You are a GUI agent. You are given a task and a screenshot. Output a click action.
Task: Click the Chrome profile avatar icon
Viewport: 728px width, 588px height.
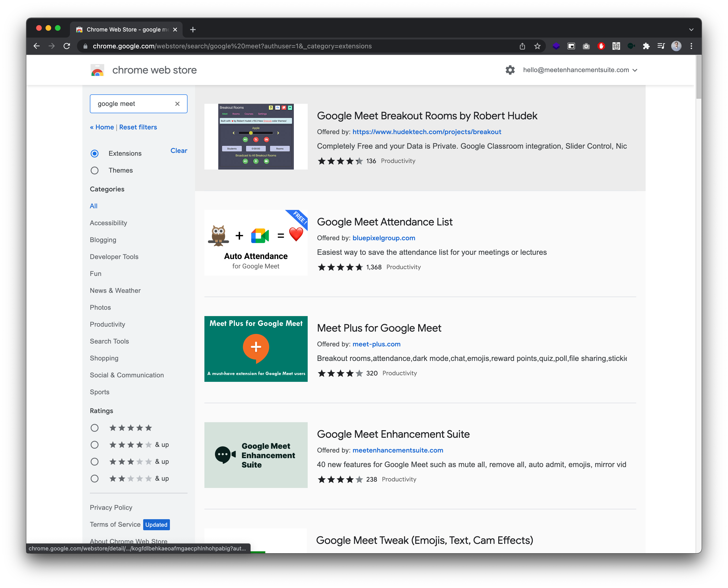point(676,46)
